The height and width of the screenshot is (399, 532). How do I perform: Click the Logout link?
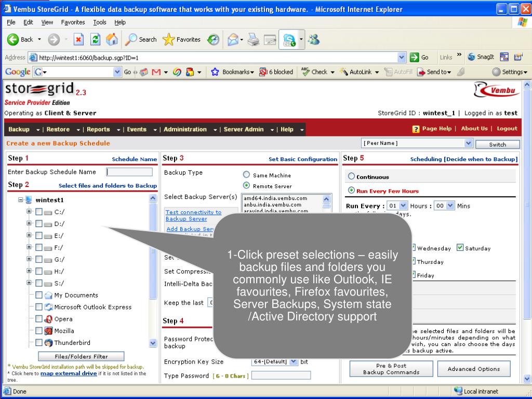coord(507,129)
